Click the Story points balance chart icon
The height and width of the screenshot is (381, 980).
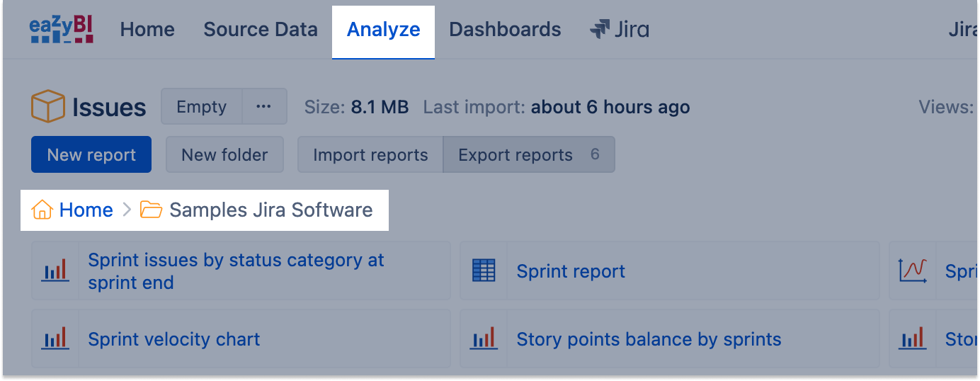click(x=484, y=339)
